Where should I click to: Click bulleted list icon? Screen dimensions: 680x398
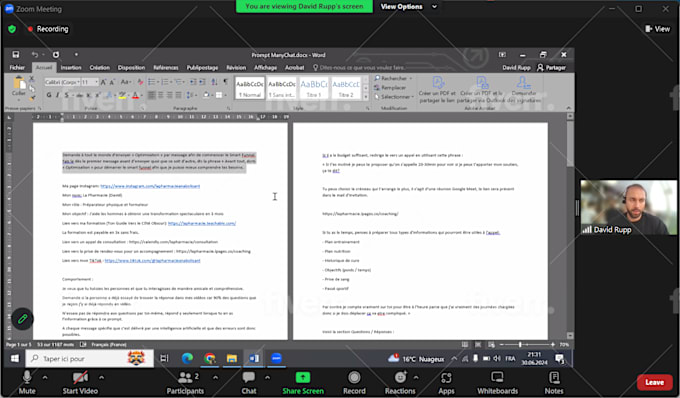click(151, 82)
